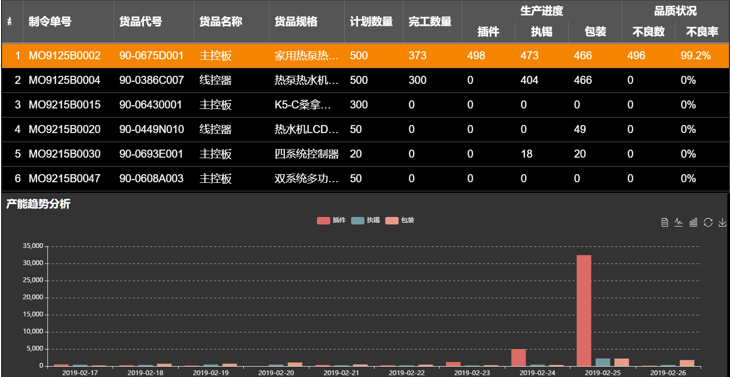Select order row MO9125B0004

point(365,80)
